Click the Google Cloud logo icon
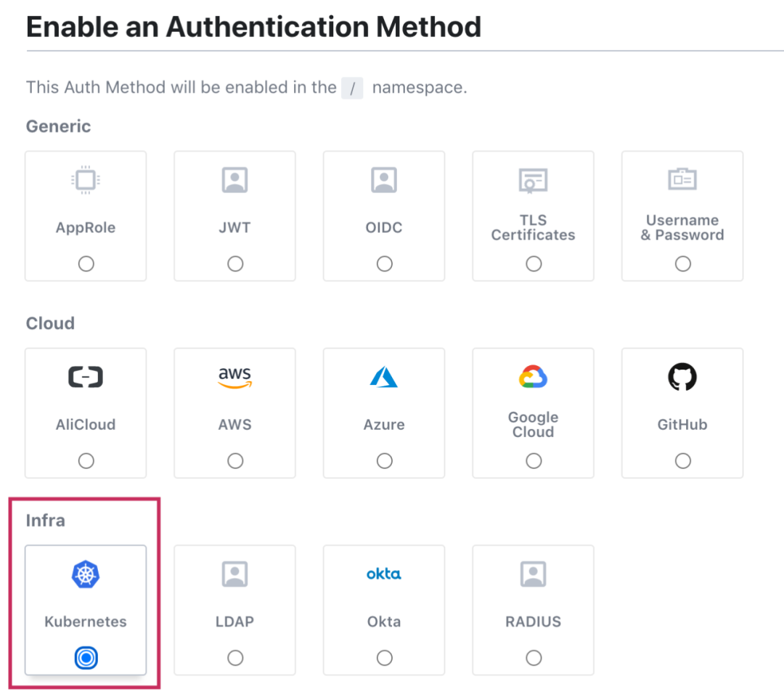This screenshot has width=784, height=700. tap(534, 377)
